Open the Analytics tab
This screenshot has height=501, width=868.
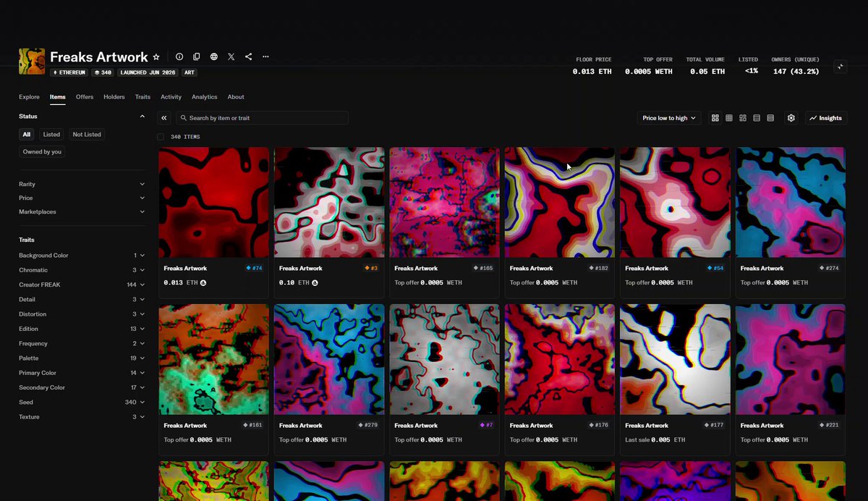[x=205, y=97]
